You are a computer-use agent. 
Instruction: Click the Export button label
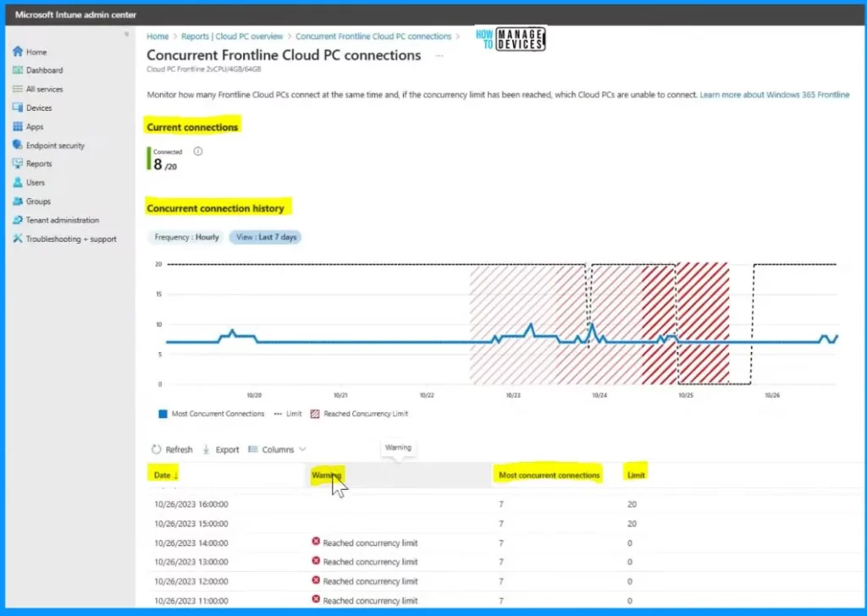(x=227, y=449)
